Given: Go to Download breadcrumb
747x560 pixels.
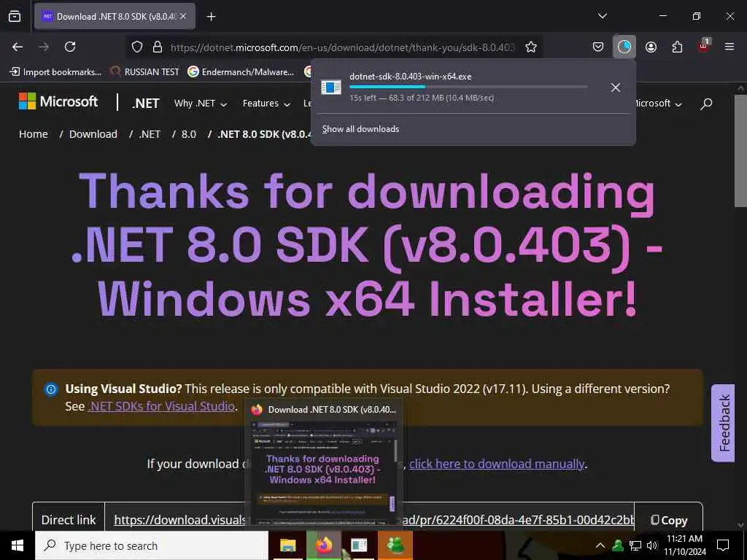Looking at the screenshot, I should click(x=93, y=134).
